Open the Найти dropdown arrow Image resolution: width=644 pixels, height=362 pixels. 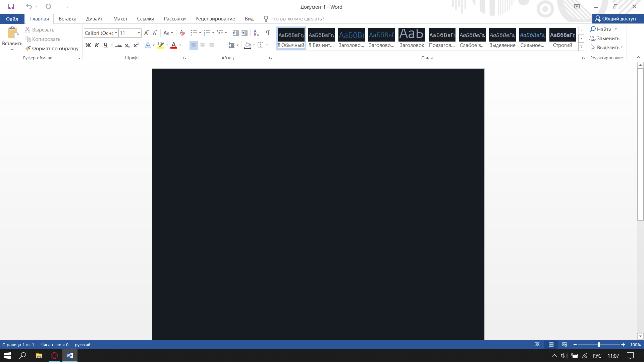tap(616, 29)
